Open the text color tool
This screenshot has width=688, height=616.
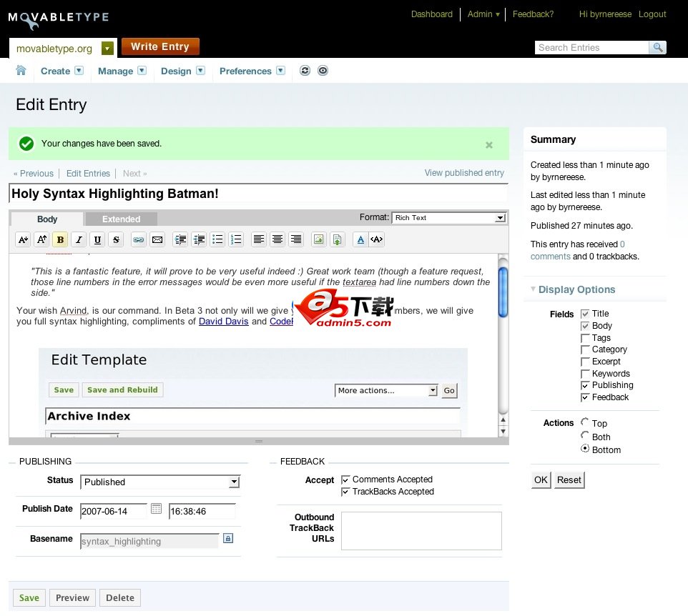pos(360,239)
